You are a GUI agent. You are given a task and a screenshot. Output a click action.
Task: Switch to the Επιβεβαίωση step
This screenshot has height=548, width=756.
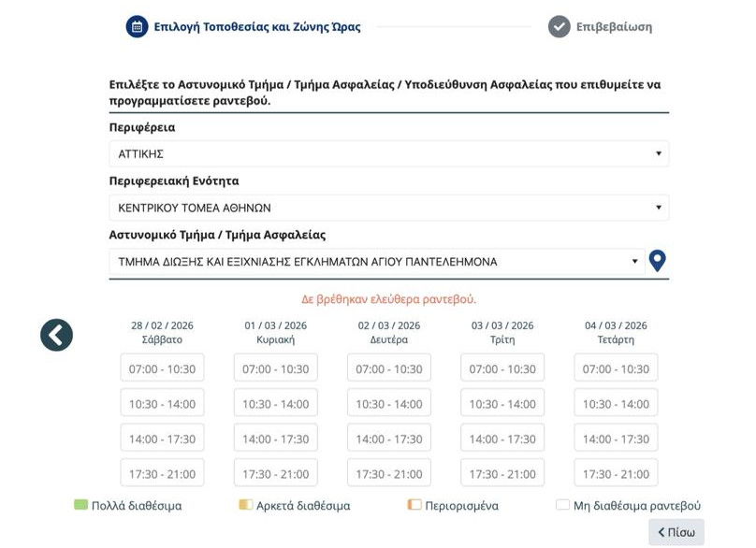(614, 27)
